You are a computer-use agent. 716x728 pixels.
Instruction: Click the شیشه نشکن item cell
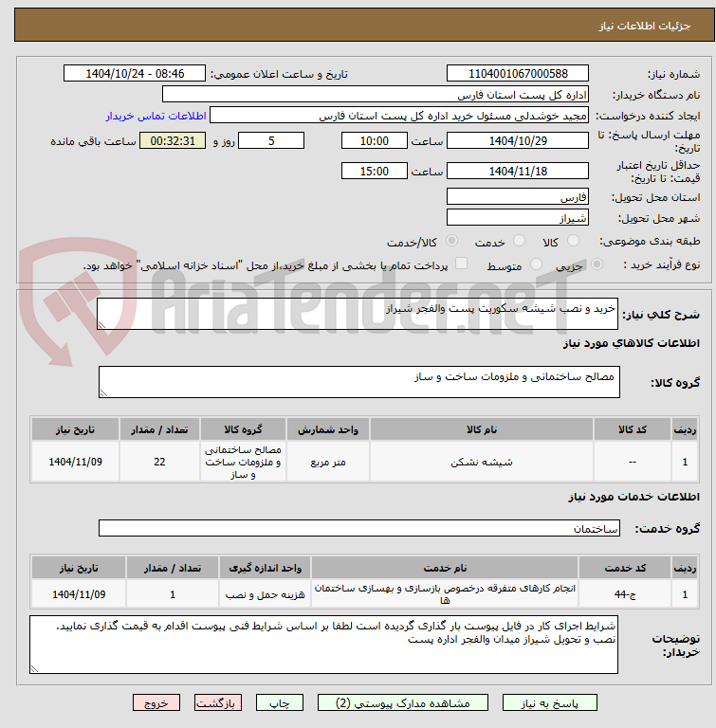(x=482, y=462)
